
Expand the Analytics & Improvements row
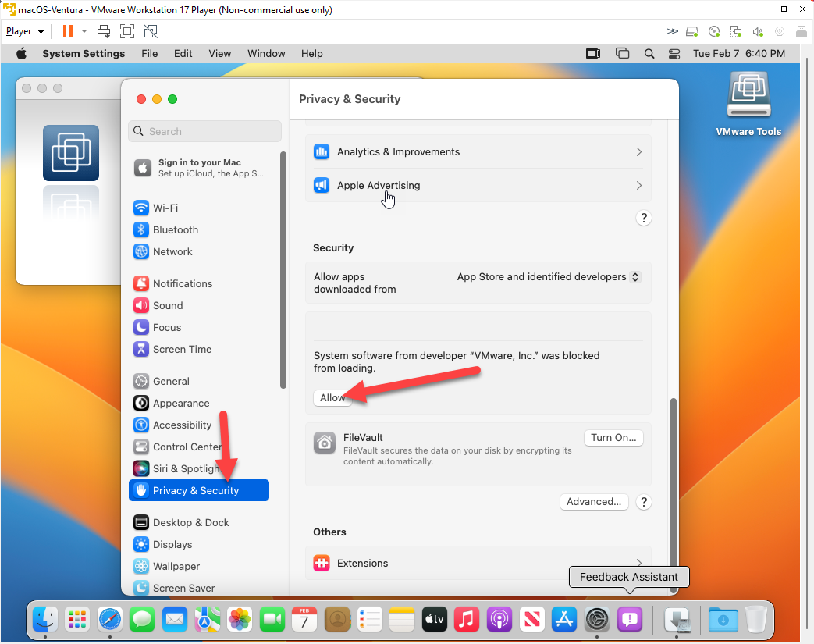point(478,152)
